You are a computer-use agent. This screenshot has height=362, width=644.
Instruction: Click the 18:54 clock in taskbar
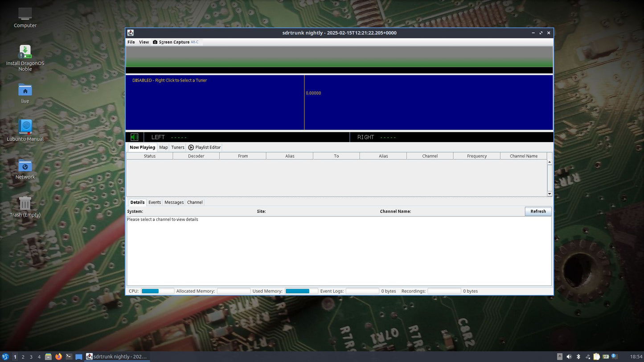(x=636, y=357)
